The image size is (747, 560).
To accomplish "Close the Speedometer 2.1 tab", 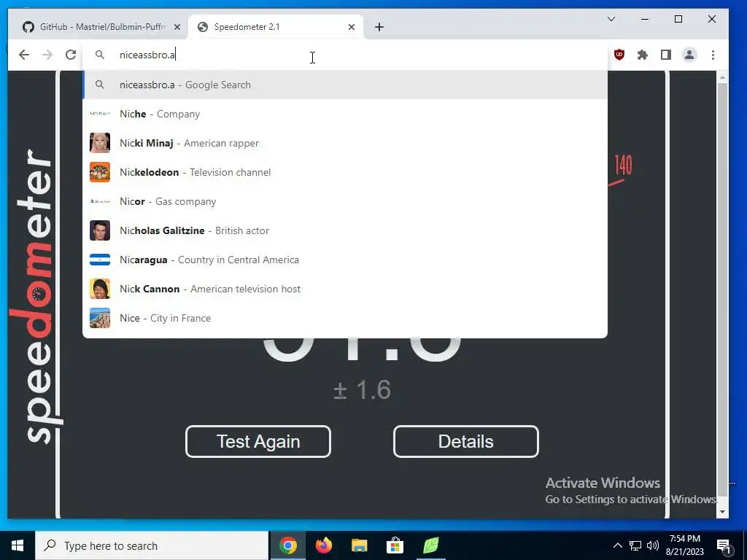I will coord(352,27).
